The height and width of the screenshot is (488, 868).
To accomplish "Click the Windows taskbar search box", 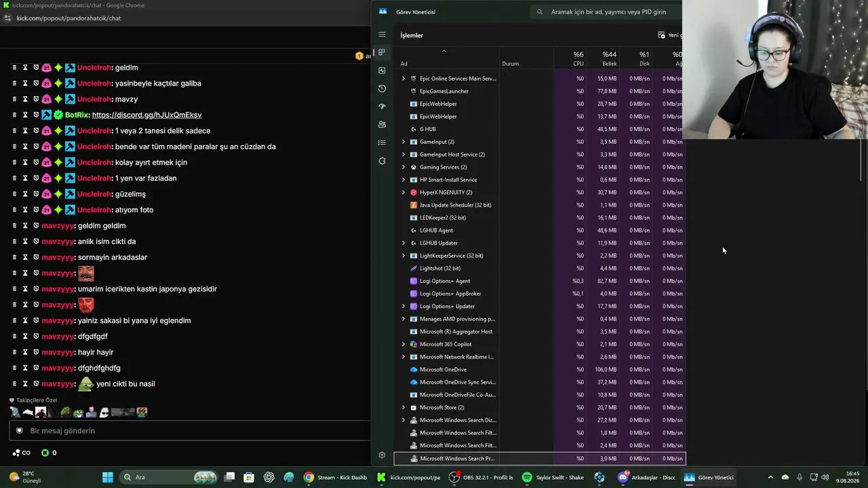I will pyautogui.click(x=167, y=477).
